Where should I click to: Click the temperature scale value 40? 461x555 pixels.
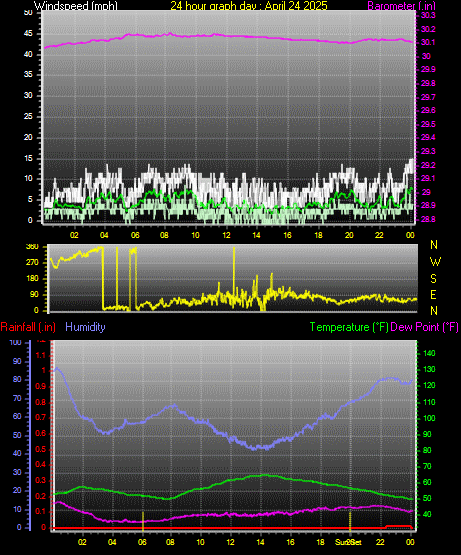click(x=427, y=514)
